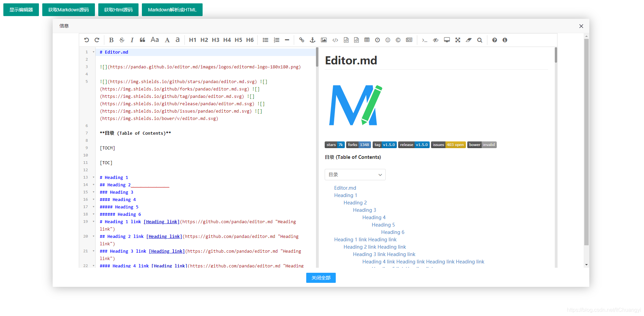Toggle fullscreen editing mode
The height and width of the screenshot is (316, 644).
(458, 40)
